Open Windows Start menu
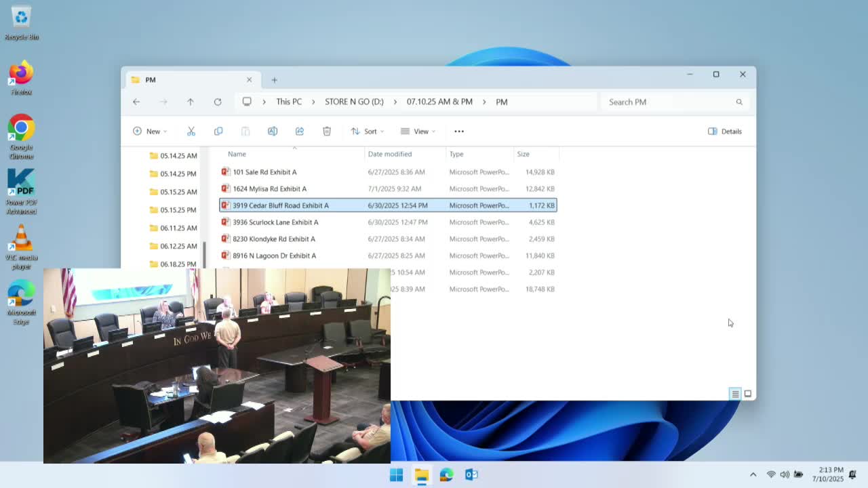This screenshot has height=488, width=868. [x=397, y=475]
